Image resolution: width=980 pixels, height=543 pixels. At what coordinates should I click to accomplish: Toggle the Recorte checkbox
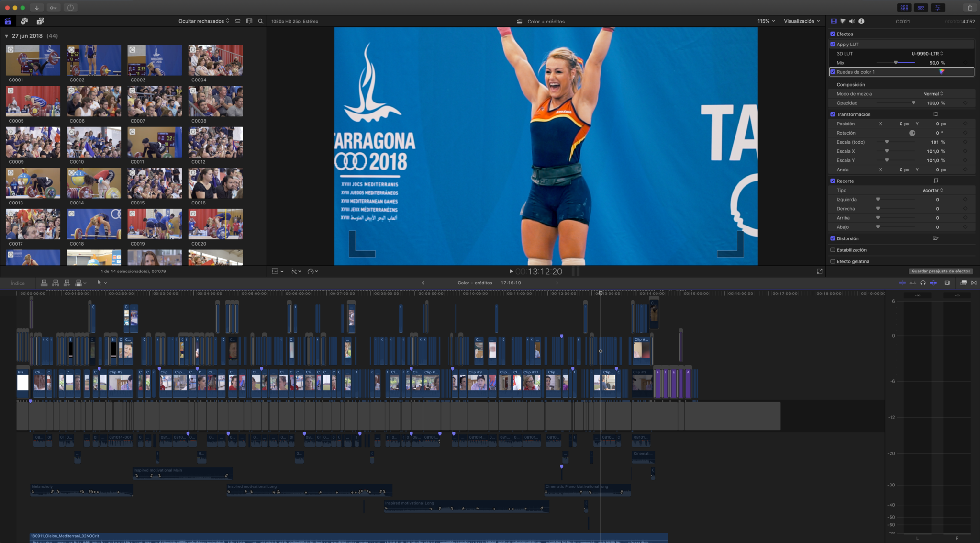(x=833, y=181)
